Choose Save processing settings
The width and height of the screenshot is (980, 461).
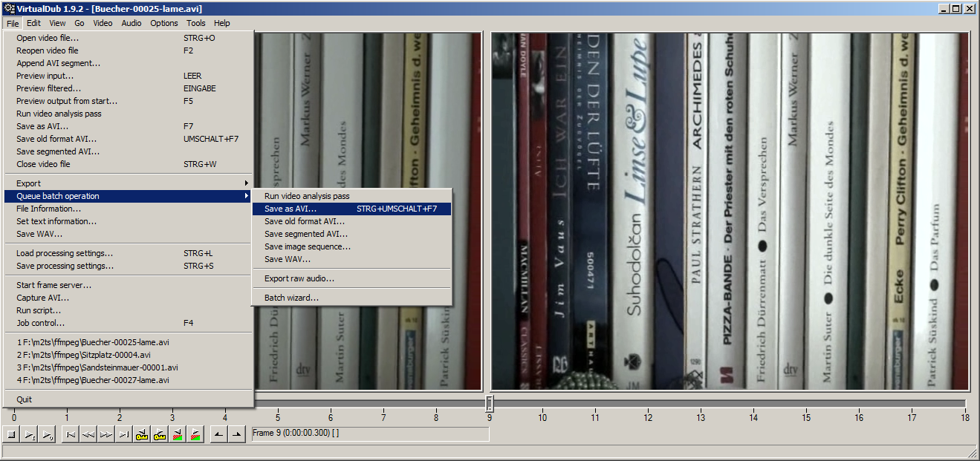click(129, 266)
